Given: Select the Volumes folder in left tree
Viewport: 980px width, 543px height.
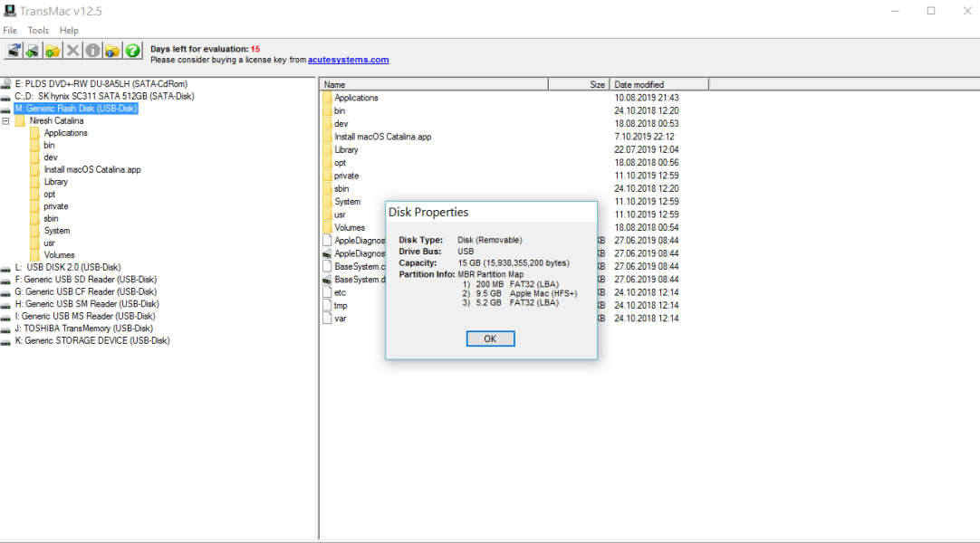Looking at the screenshot, I should pos(59,255).
